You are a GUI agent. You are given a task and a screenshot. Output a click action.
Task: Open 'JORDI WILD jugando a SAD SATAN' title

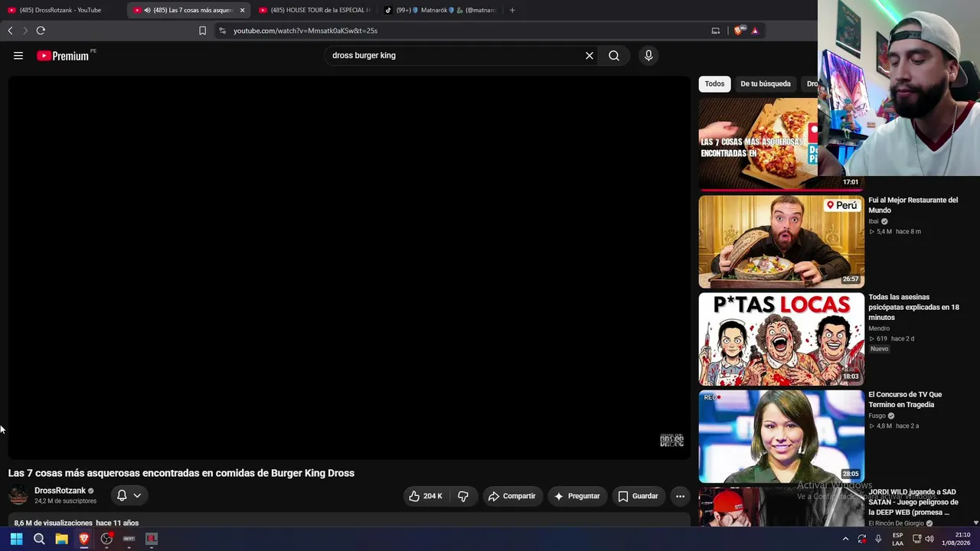click(x=913, y=502)
